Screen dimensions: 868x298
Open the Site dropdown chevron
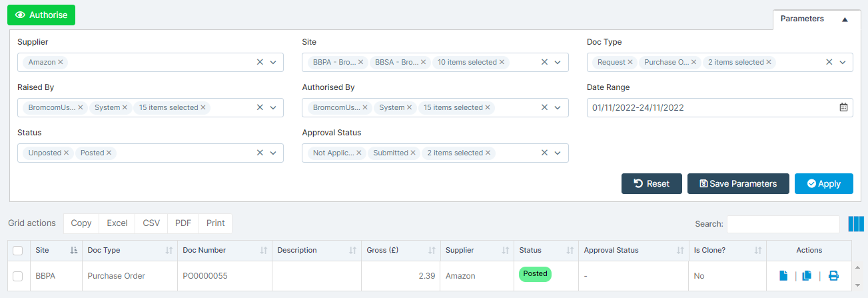[558, 62]
